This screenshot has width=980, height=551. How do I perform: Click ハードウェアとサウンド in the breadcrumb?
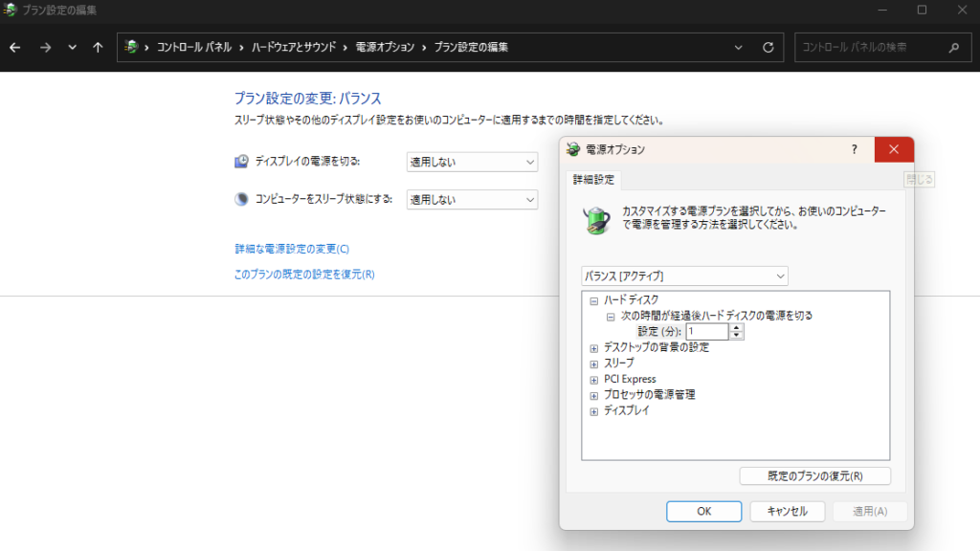[x=294, y=47]
